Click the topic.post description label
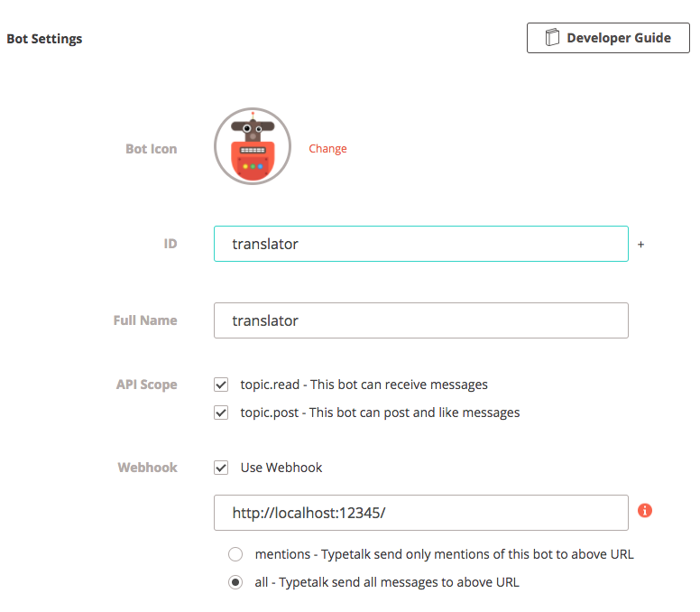Screen dimensions: 700x612 pos(380,413)
